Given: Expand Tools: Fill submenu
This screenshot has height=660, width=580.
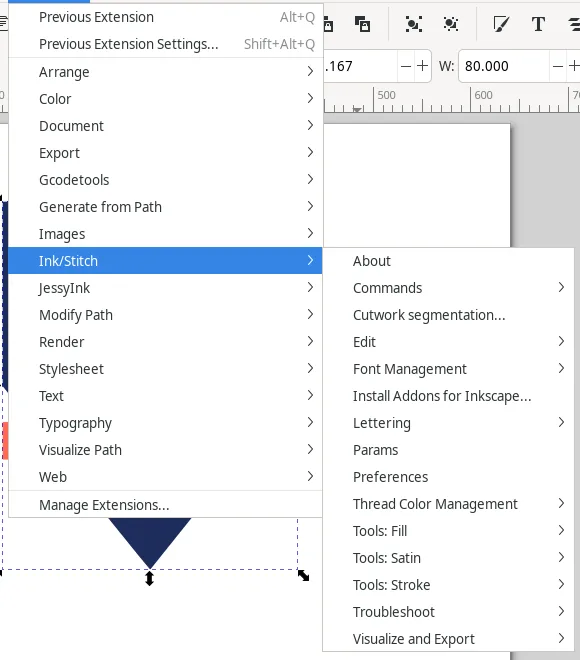Looking at the screenshot, I should coord(448,530).
